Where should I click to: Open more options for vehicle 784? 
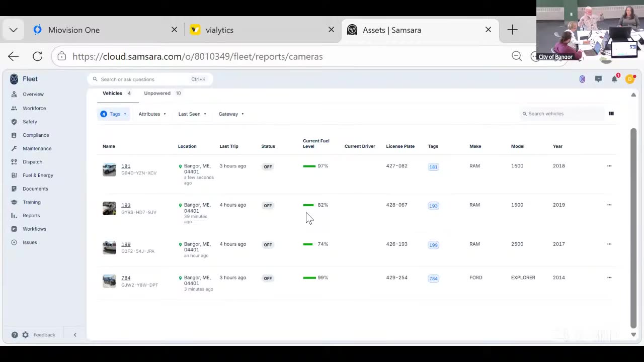coord(609,278)
